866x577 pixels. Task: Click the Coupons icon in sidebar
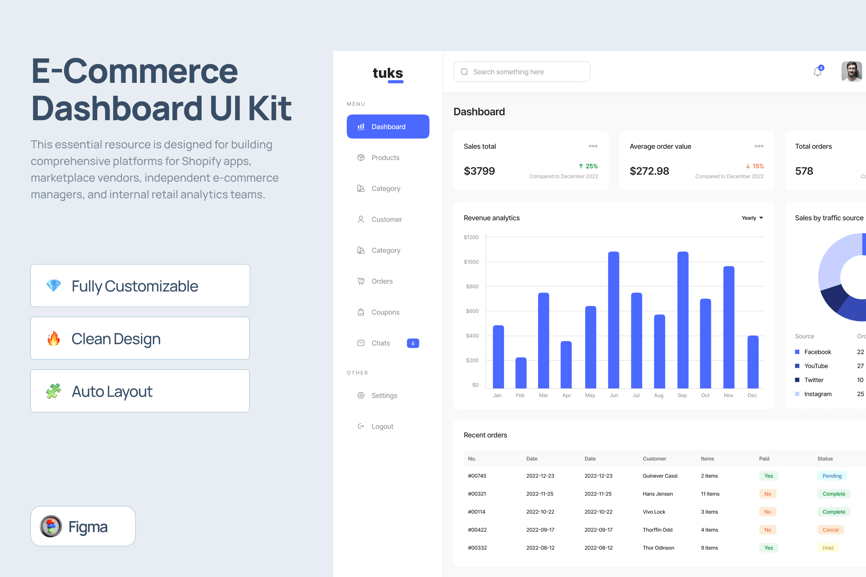[361, 312]
